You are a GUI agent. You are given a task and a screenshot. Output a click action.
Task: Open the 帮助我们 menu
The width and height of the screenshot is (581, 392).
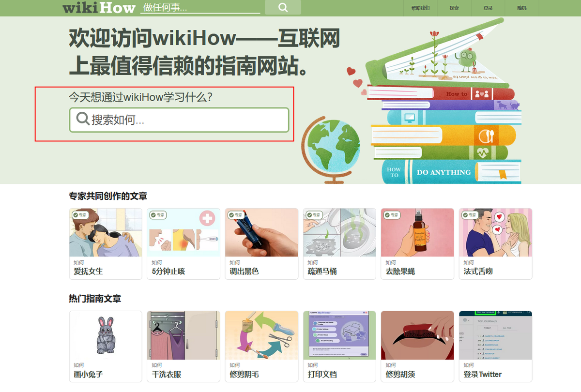pos(420,8)
